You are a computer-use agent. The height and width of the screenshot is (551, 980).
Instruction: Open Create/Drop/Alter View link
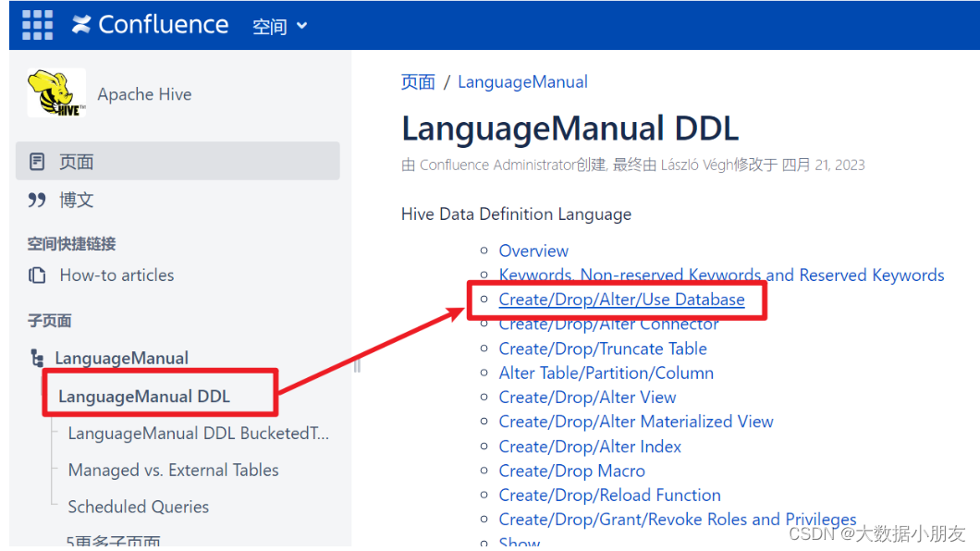[x=587, y=398]
